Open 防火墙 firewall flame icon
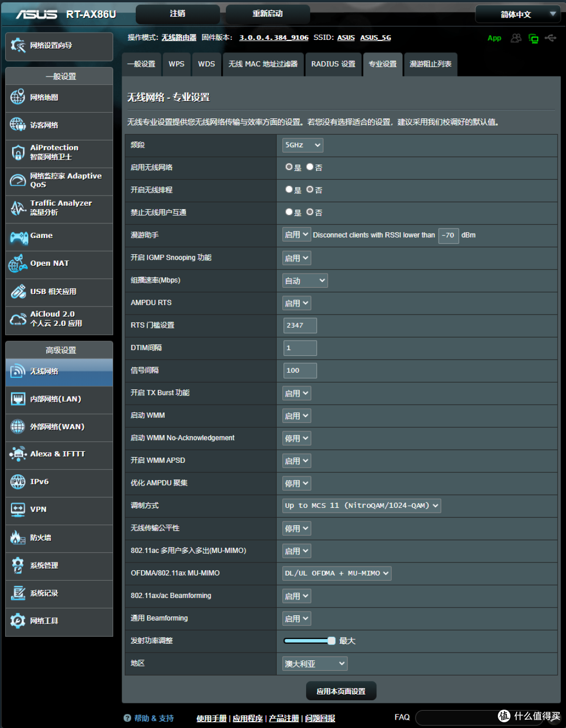This screenshot has width=566, height=728. pyautogui.click(x=18, y=537)
